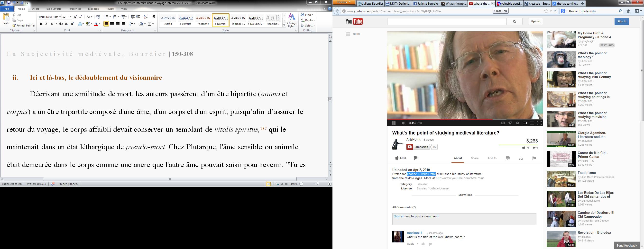Image resolution: width=644 pixels, height=249 pixels.
Task: Open the Share tab below the video
Action: click(475, 158)
